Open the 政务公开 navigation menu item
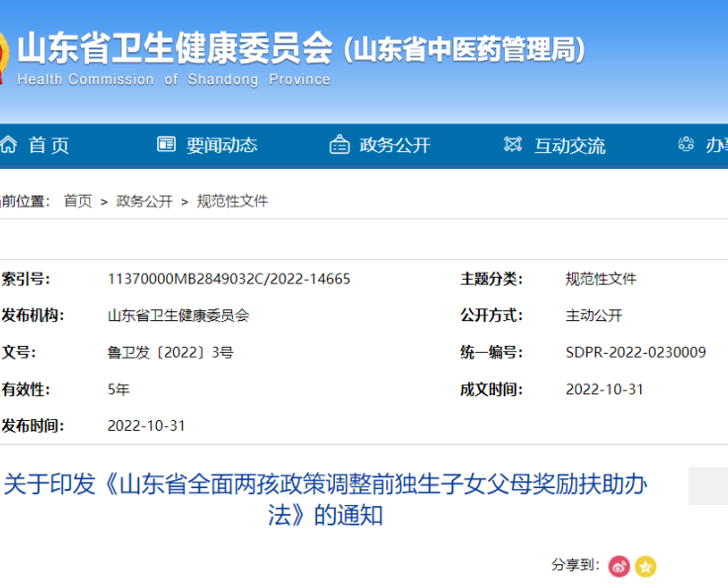Image resolution: width=728 pixels, height=588 pixels. click(x=395, y=145)
